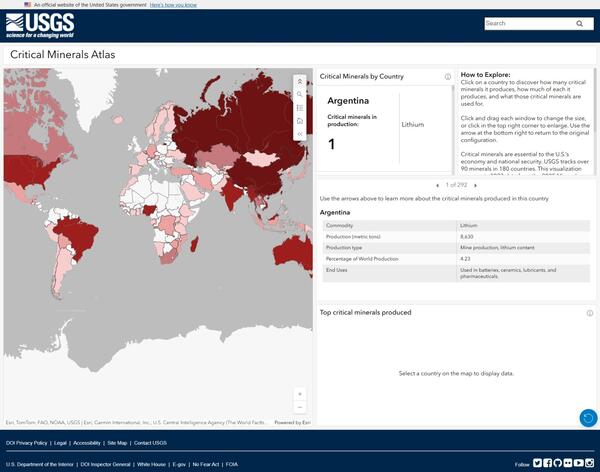
Task: Click the "Production (metric tons)" row label
Action: (353, 237)
